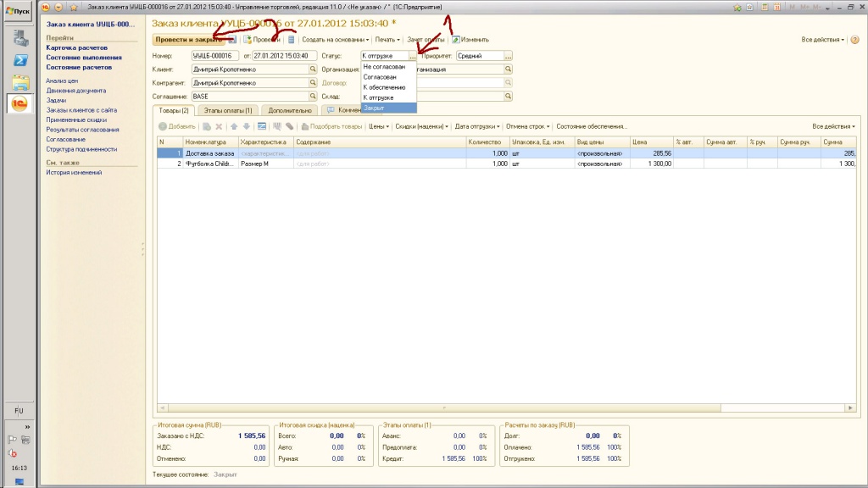Viewport: 868px width, 488px height.
Task: Click the Номер input field УУЦБ-000016
Action: (215, 56)
